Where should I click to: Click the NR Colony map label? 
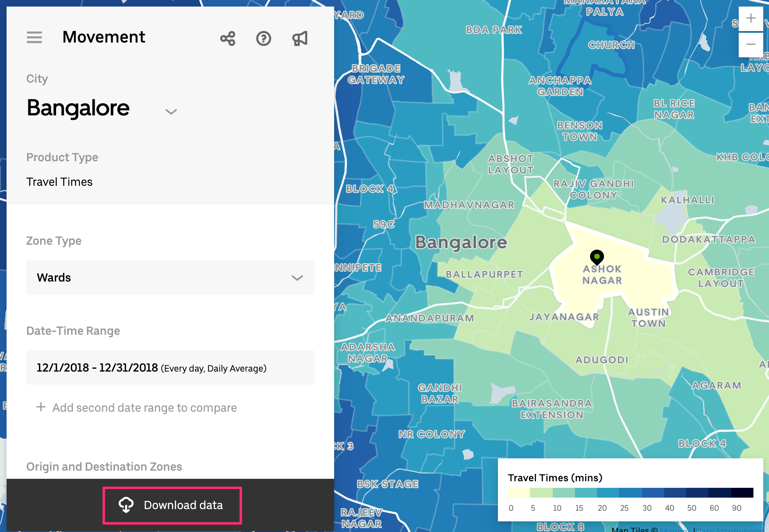pyautogui.click(x=432, y=434)
